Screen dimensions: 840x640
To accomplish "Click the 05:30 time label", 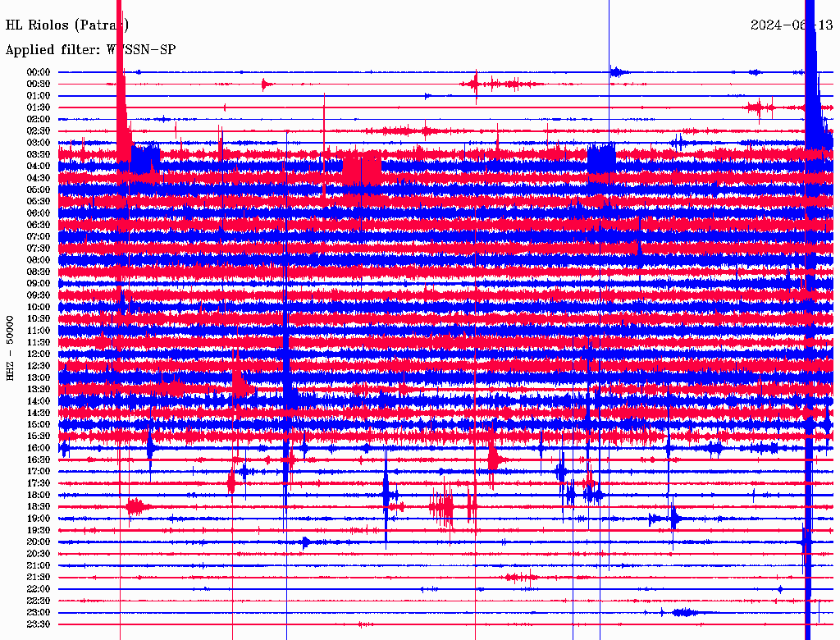I will (x=39, y=201).
